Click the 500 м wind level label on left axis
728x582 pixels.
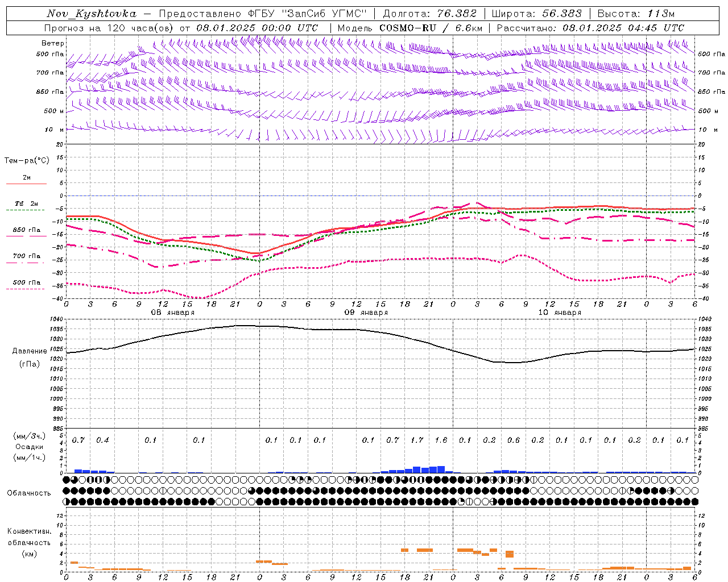[54, 111]
